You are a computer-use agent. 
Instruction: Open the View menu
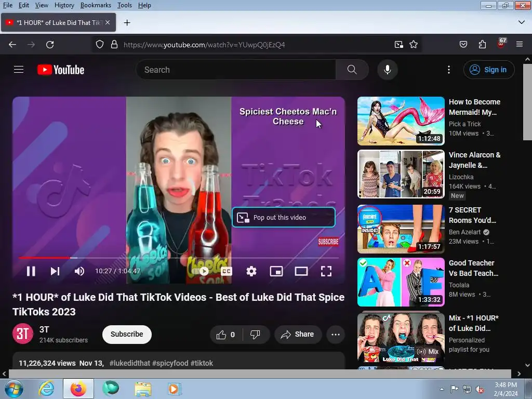42,5
